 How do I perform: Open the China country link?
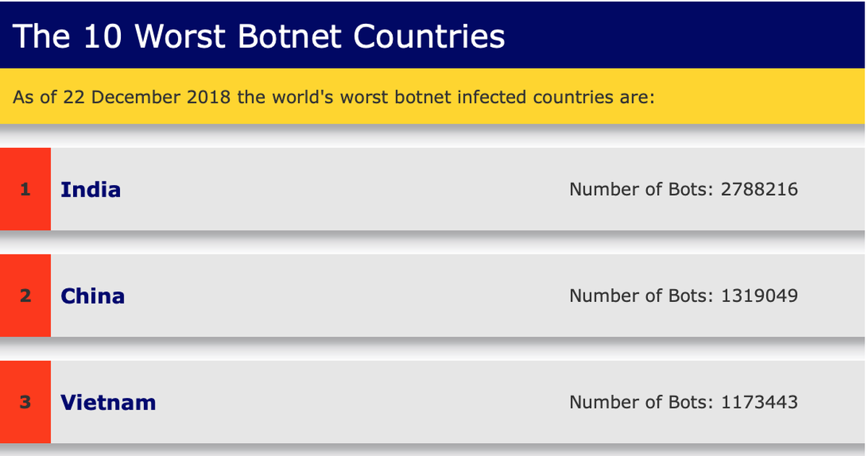pyautogui.click(x=93, y=296)
